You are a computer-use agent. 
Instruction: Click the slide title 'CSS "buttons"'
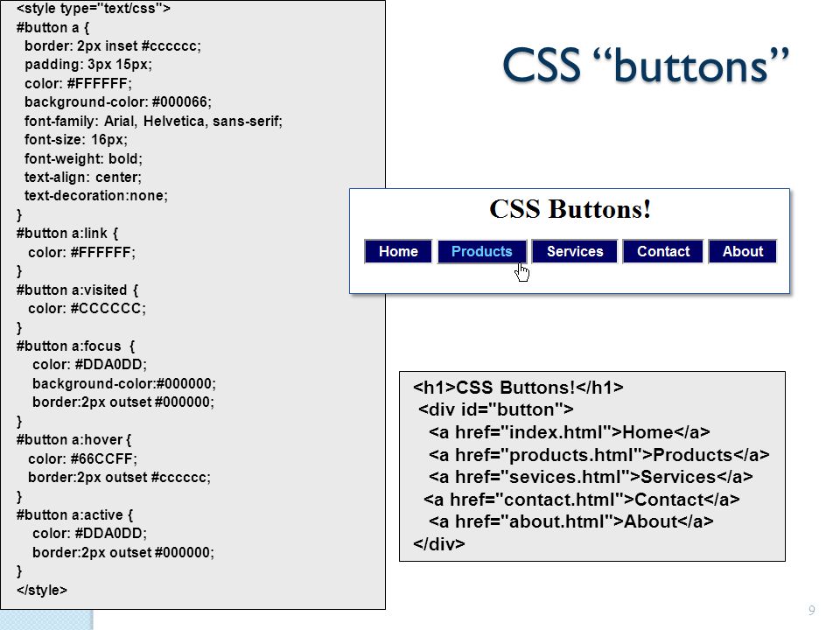tap(646, 66)
